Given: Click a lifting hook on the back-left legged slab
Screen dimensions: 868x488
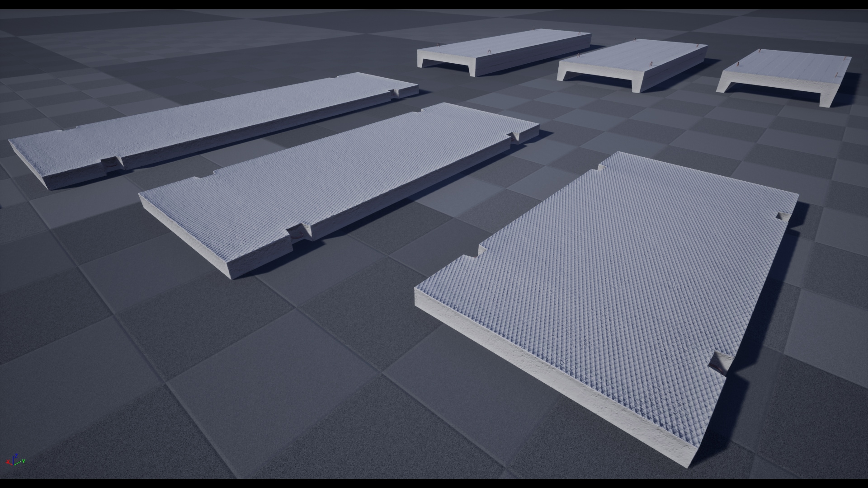Looking at the screenshot, I should click(x=488, y=52).
